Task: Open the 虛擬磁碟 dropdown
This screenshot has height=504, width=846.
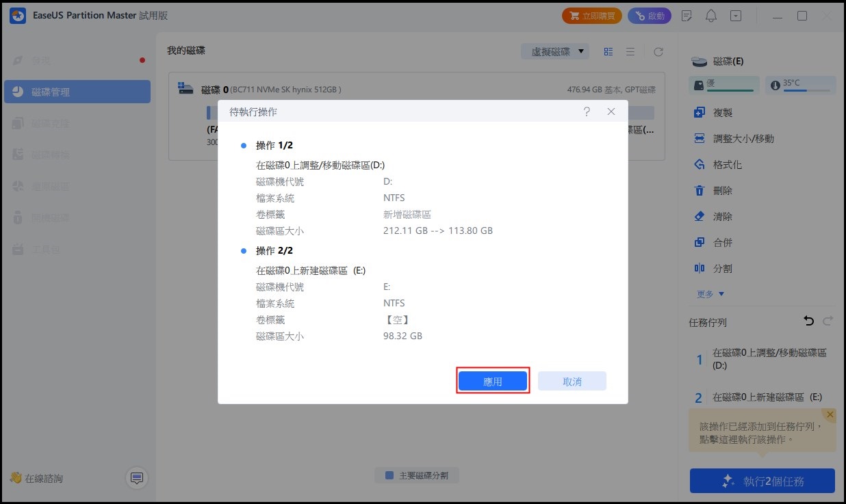Action: 555,52
